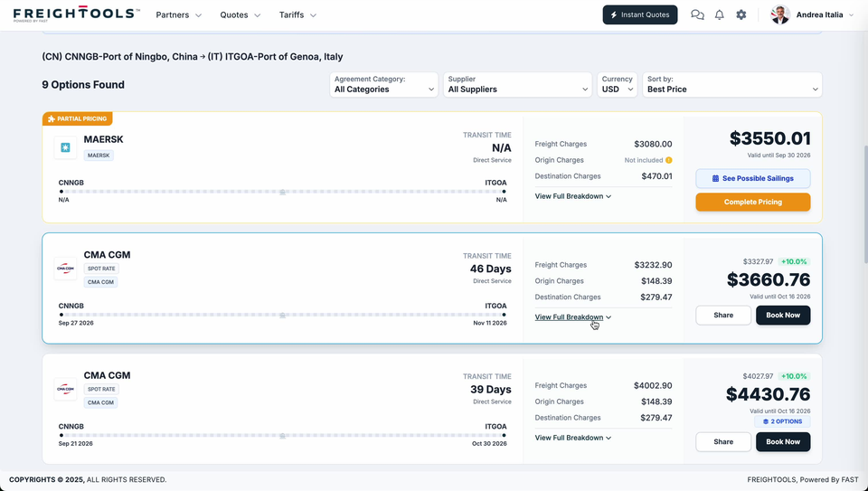Open the Tariffs menu
This screenshot has width=868, height=491.
click(x=297, y=15)
